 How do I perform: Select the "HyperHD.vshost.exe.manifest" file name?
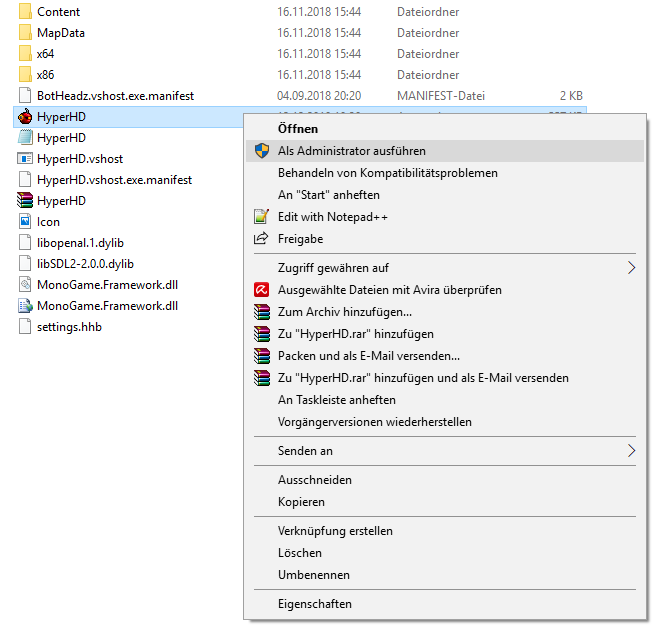point(114,180)
